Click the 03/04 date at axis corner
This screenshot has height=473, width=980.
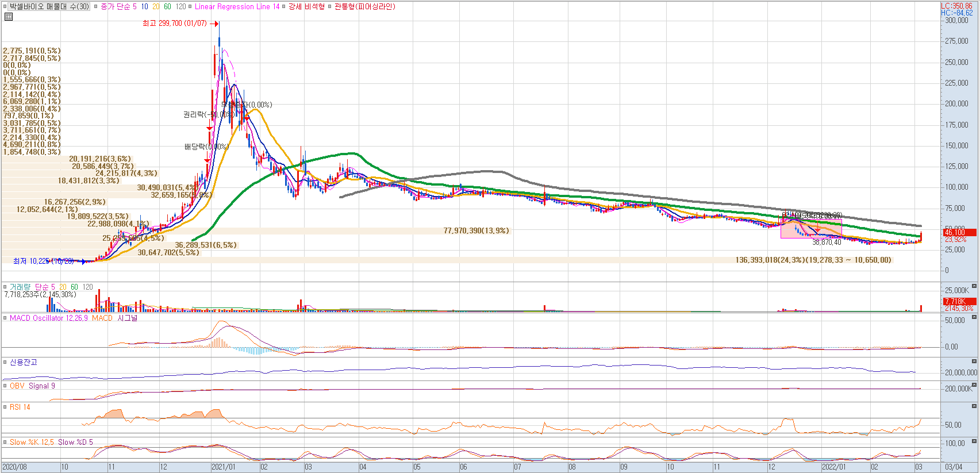click(954, 467)
